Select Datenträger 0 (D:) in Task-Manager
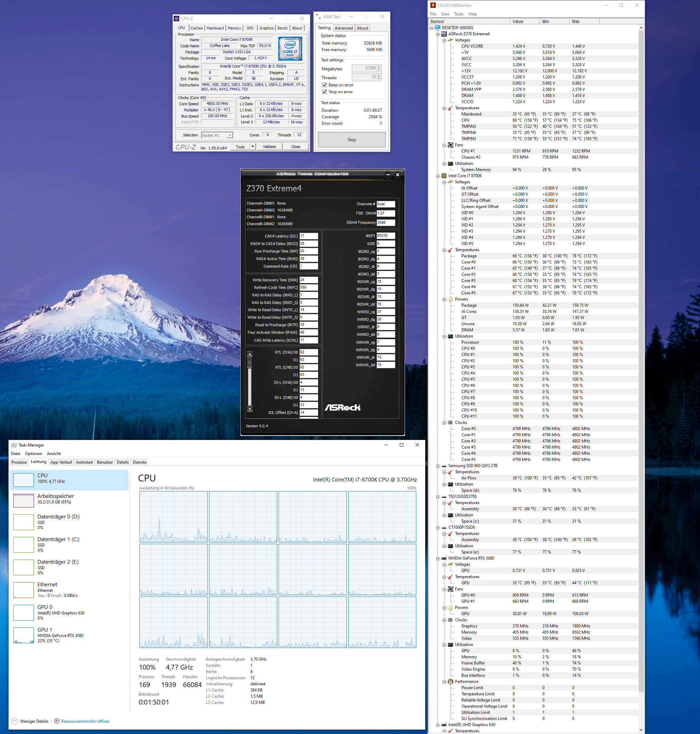The height and width of the screenshot is (734, 700). (69, 522)
